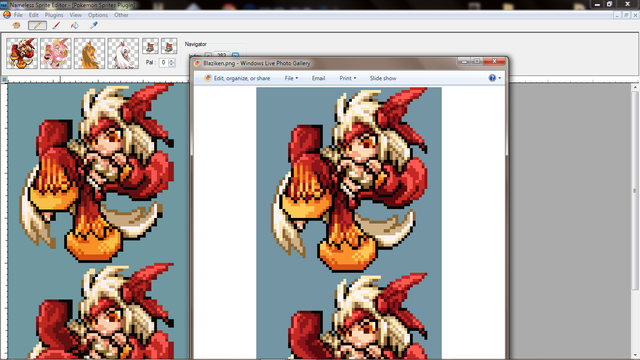Select the shiny front sprite thumbnail
This screenshot has height=360, width=640.
(x=56, y=53)
